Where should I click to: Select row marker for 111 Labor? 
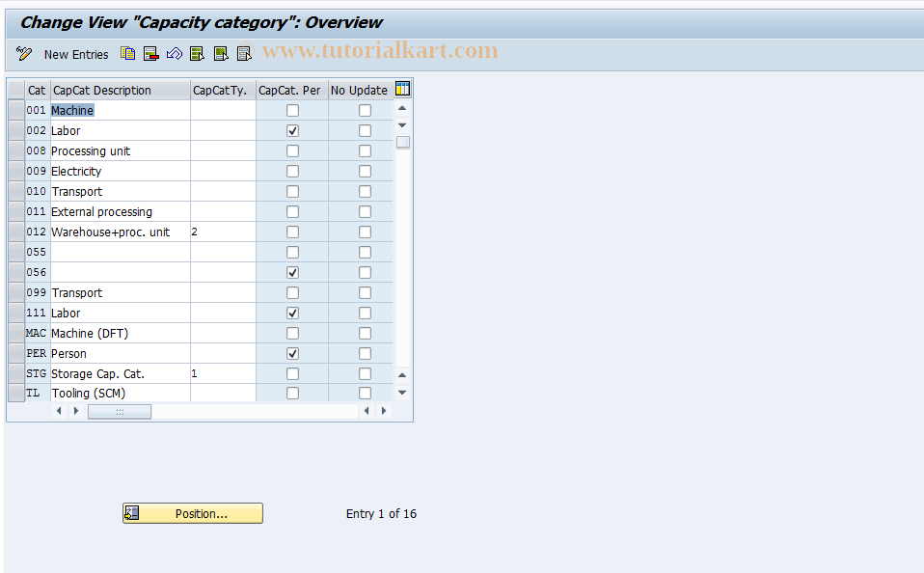pyautogui.click(x=16, y=313)
